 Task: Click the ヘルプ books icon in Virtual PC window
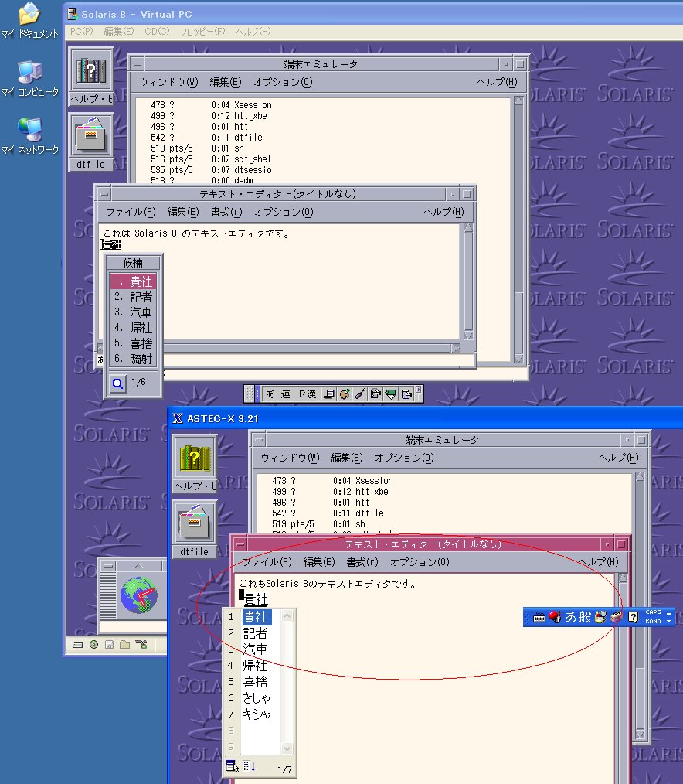[x=91, y=71]
